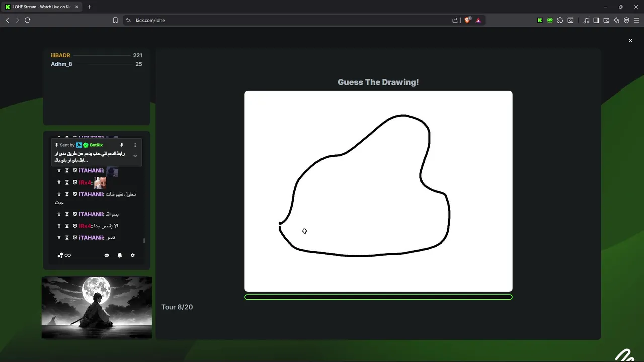The height and width of the screenshot is (362, 644).
Task: Timeout IRx4 on 'الا يقصر جدا' message
Action: 67,226
